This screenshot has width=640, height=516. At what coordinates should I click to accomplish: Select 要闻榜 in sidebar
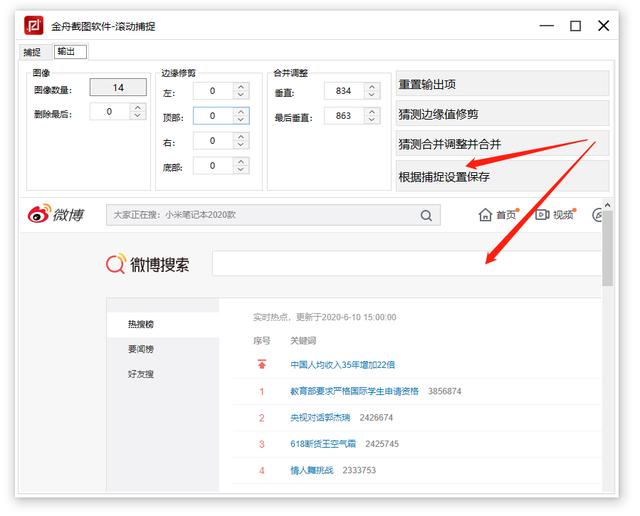click(x=141, y=349)
